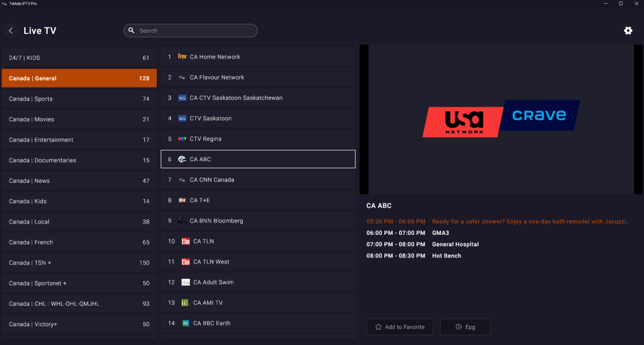The height and width of the screenshot is (345, 644).
Task: Click the red TLN logo for CA TLN
Action: (x=186, y=241)
